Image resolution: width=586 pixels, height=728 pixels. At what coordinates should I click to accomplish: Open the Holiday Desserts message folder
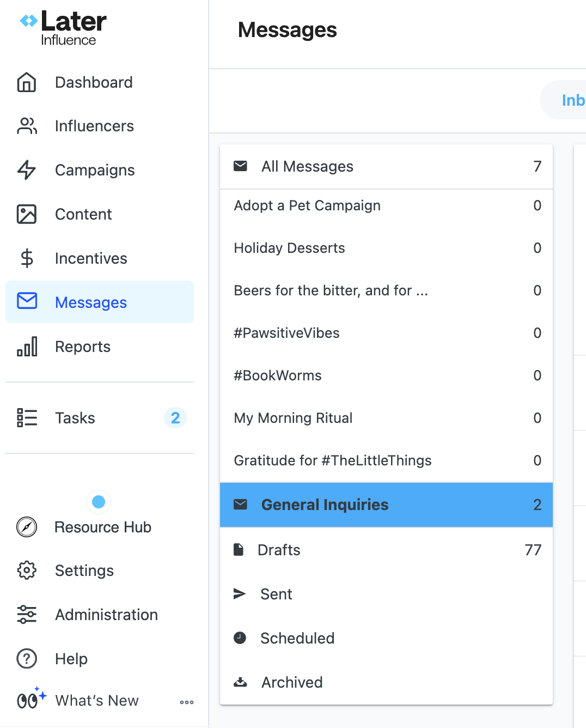click(x=290, y=248)
